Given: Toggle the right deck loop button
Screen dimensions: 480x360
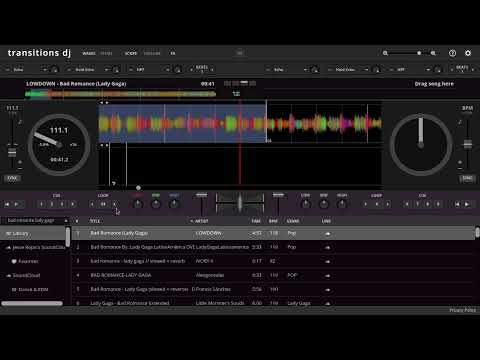Looking at the screenshot, I should click(x=377, y=204).
